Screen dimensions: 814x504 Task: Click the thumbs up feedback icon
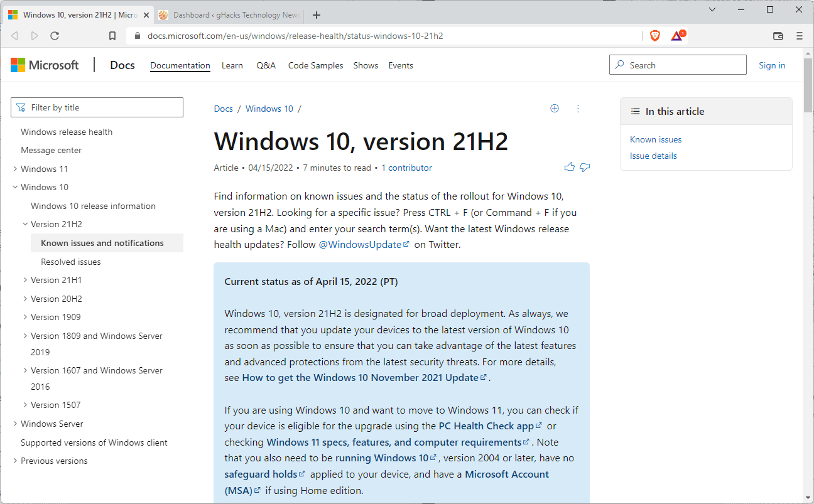(x=570, y=167)
